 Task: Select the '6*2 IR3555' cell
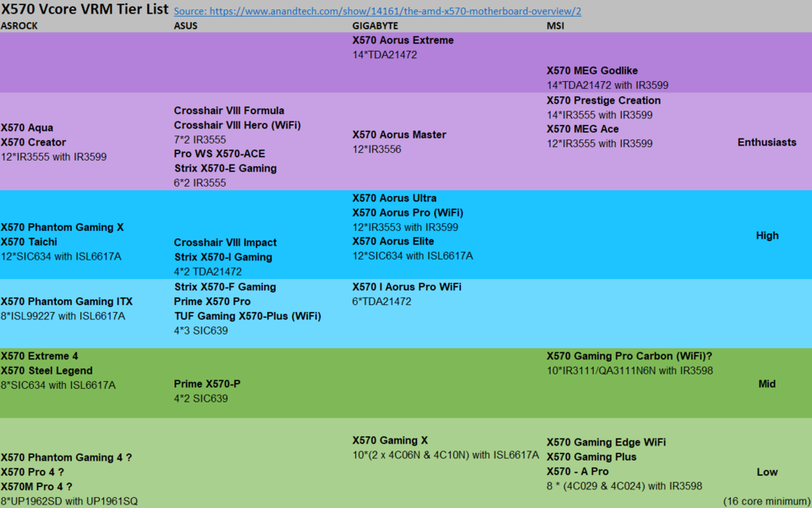200,183
